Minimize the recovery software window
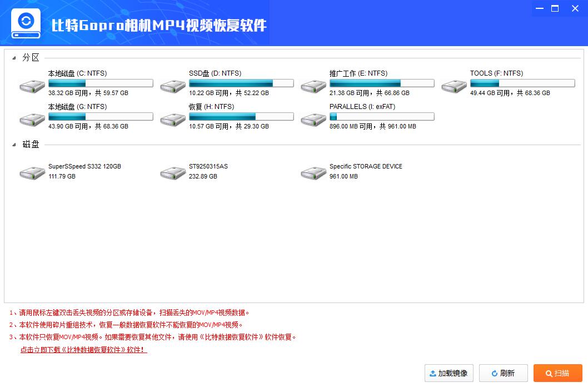 click(540, 8)
